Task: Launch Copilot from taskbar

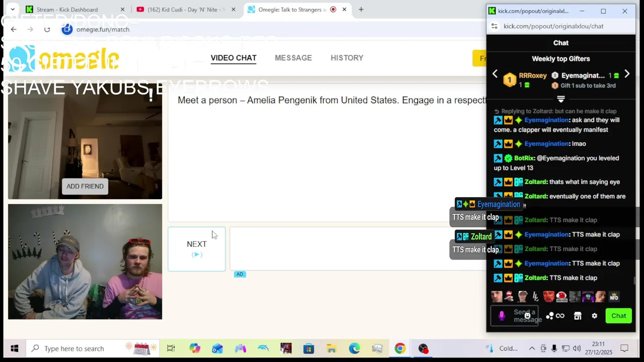Action: pos(195,348)
